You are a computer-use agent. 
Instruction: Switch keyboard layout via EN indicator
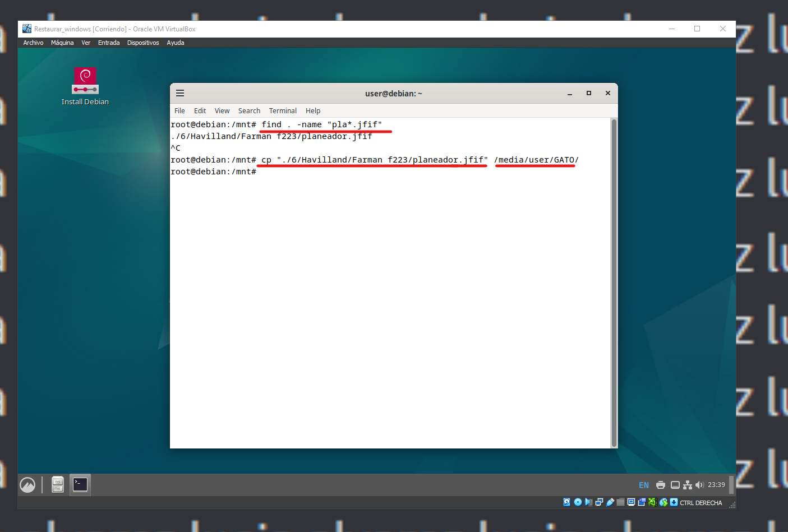644,485
